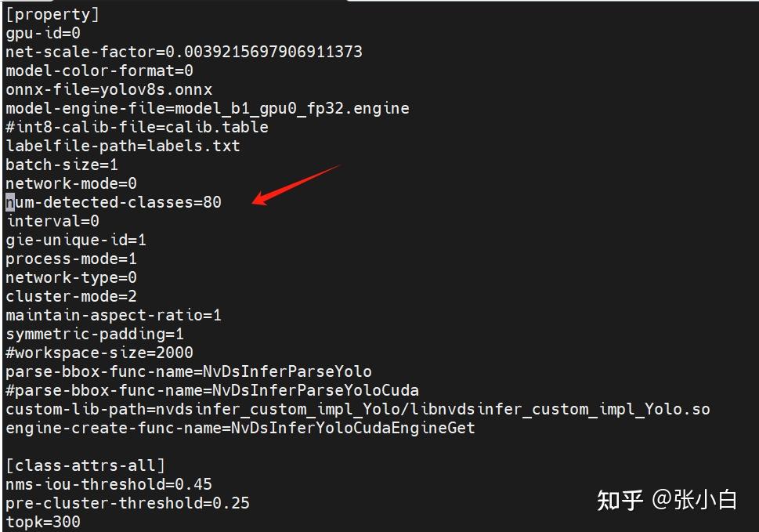This screenshot has height=532, width=759.
Task: Click the net-scale-factor value
Action: click(264, 52)
